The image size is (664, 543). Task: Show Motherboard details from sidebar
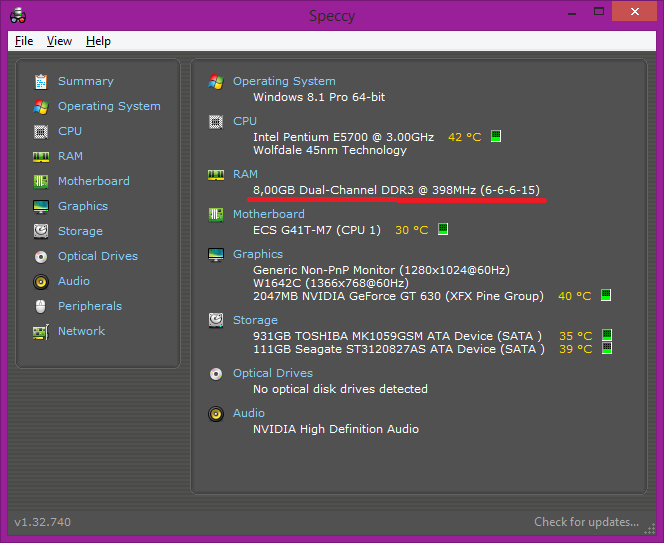[x=94, y=181]
